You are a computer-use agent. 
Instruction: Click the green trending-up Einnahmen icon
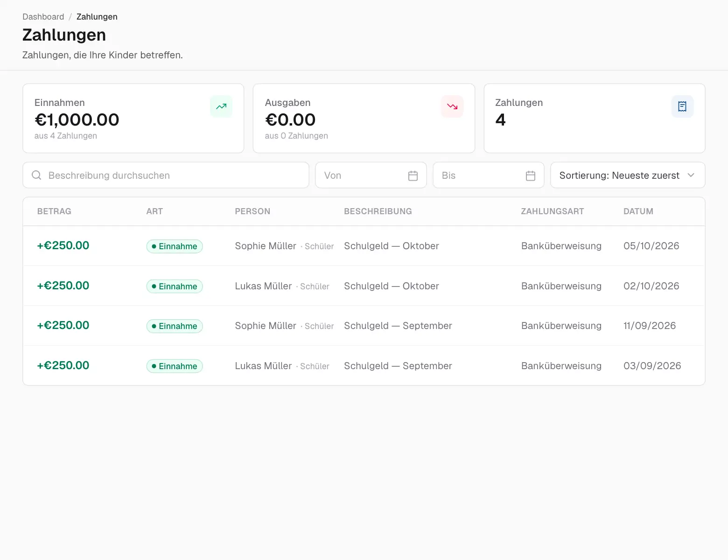point(221,106)
